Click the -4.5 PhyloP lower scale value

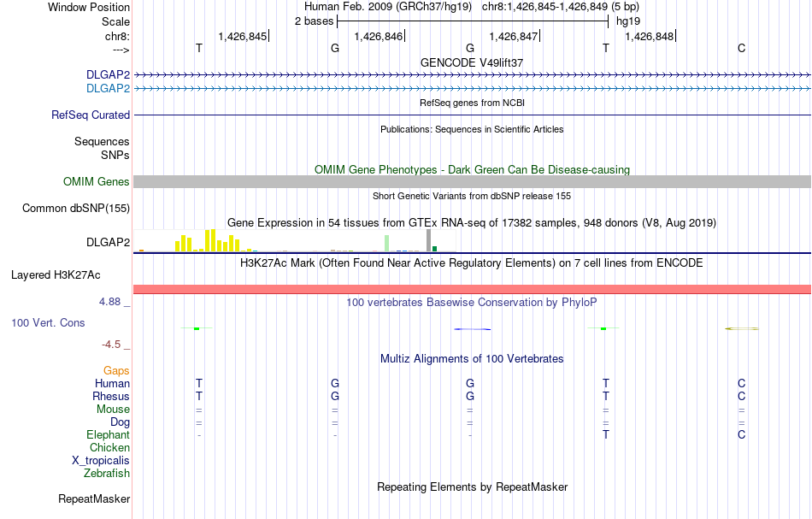pos(111,345)
